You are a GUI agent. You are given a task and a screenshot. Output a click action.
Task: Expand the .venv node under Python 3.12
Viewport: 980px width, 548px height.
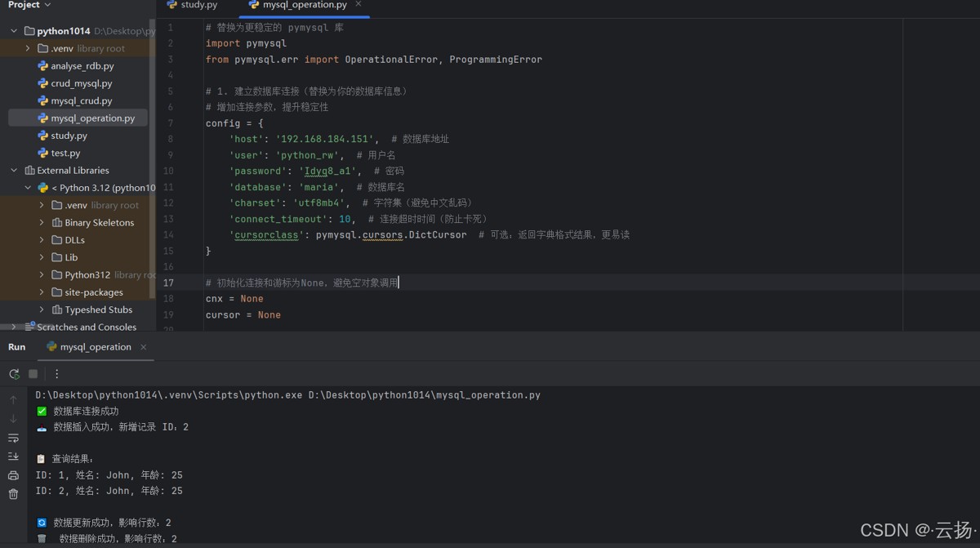coord(42,205)
